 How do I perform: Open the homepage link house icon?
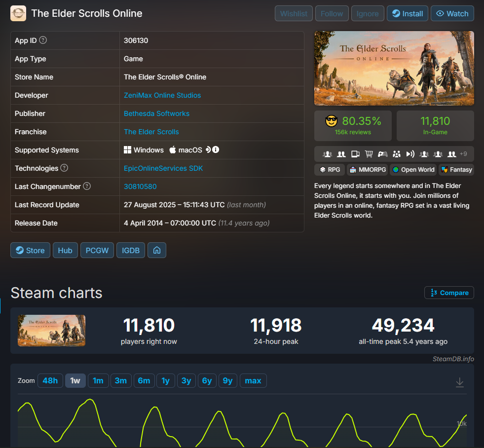157,250
